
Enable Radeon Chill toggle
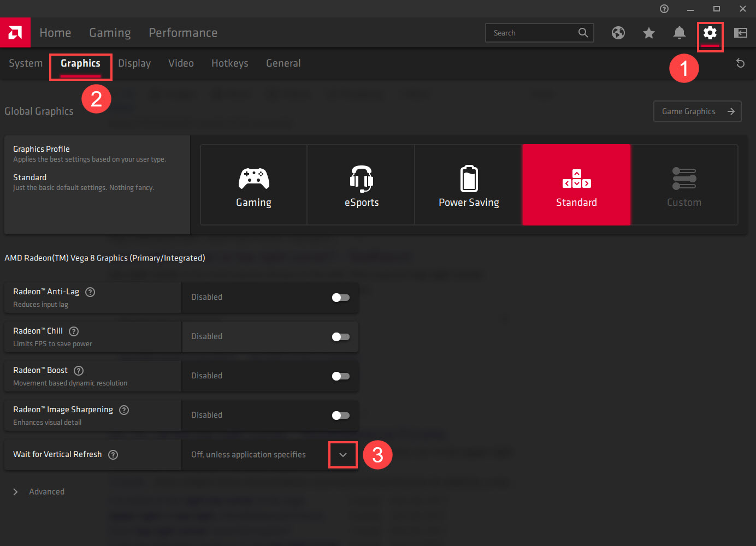click(x=341, y=337)
